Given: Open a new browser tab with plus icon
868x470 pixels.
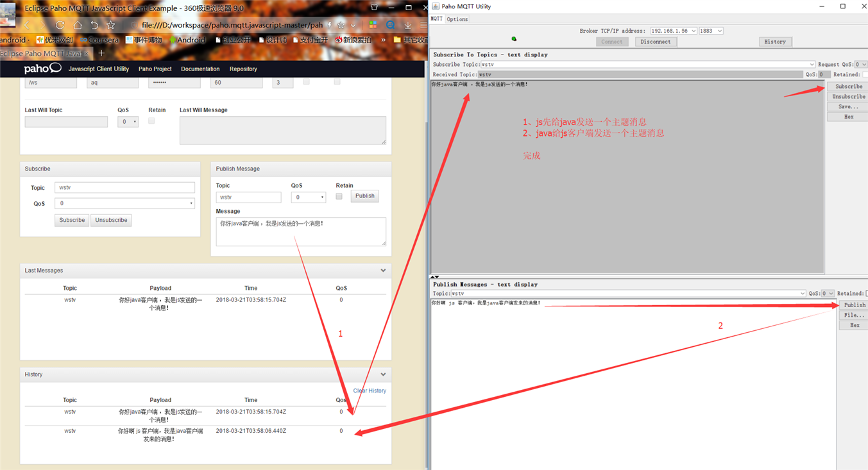Looking at the screenshot, I should tap(101, 53).
